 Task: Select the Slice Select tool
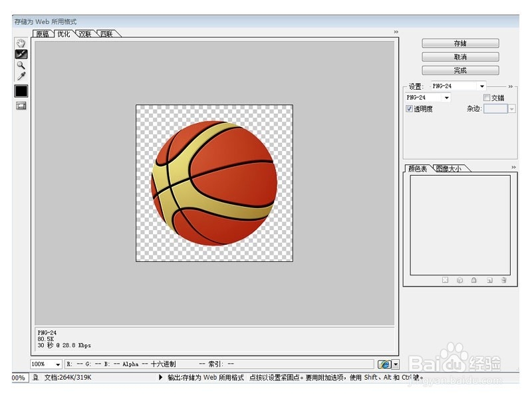click(x=21, y=55)
